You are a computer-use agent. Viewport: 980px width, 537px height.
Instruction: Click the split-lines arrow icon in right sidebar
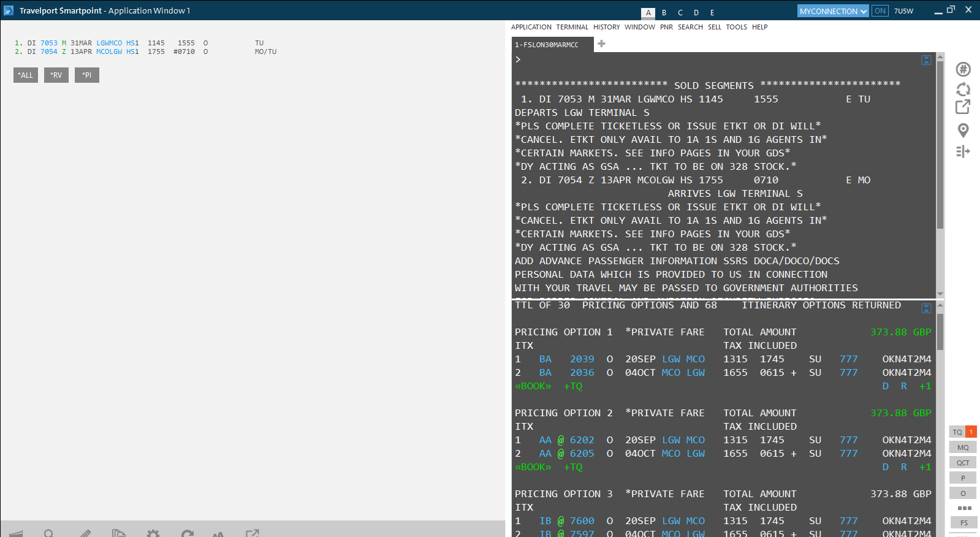tap(963, 151)
